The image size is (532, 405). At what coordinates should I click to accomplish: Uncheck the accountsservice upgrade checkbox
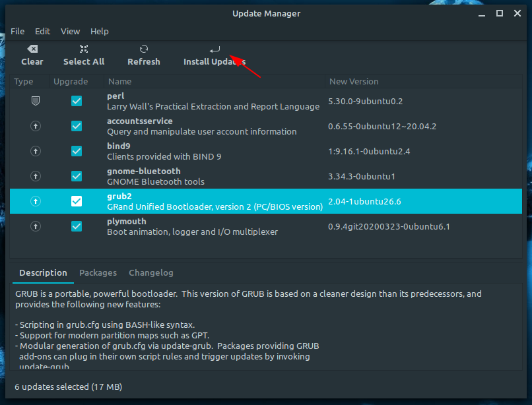(77, 126)
